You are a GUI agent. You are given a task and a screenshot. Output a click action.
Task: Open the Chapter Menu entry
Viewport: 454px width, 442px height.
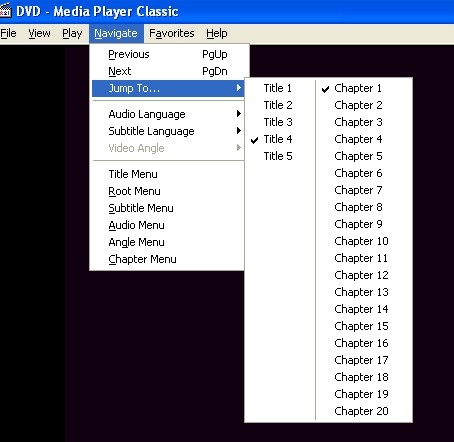click(168, 259)
